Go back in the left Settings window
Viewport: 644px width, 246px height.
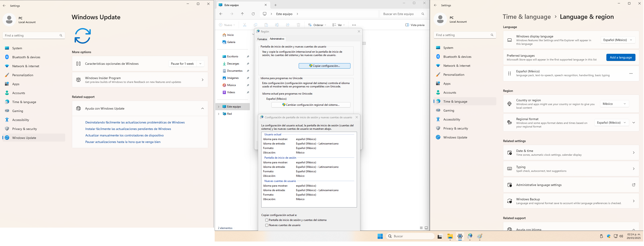pyautogui.click(x=4, y=6)
